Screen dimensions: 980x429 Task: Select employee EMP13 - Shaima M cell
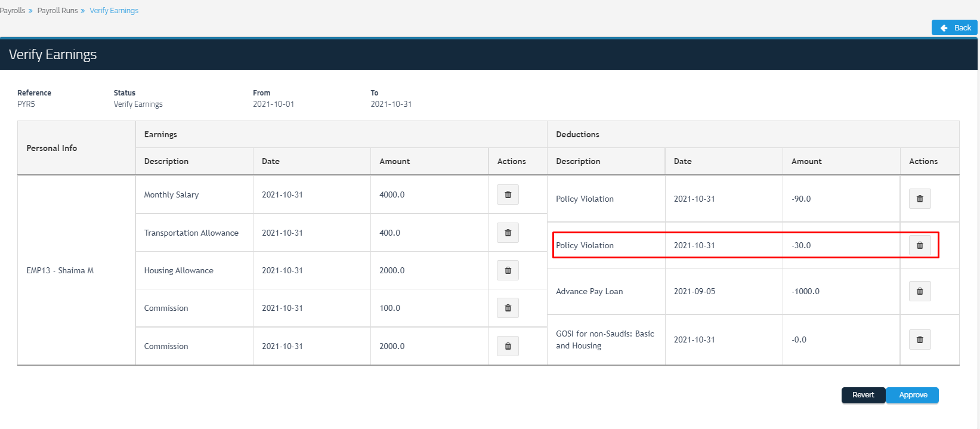[60, 270]
